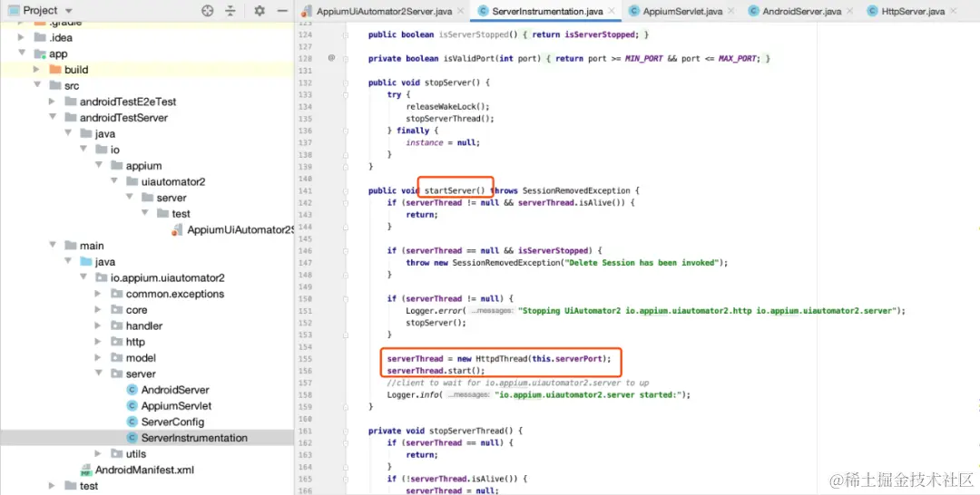980x495 pixels.
Task: Fold the stopServerThread method at line 161
Action: (x=345, y=431)
